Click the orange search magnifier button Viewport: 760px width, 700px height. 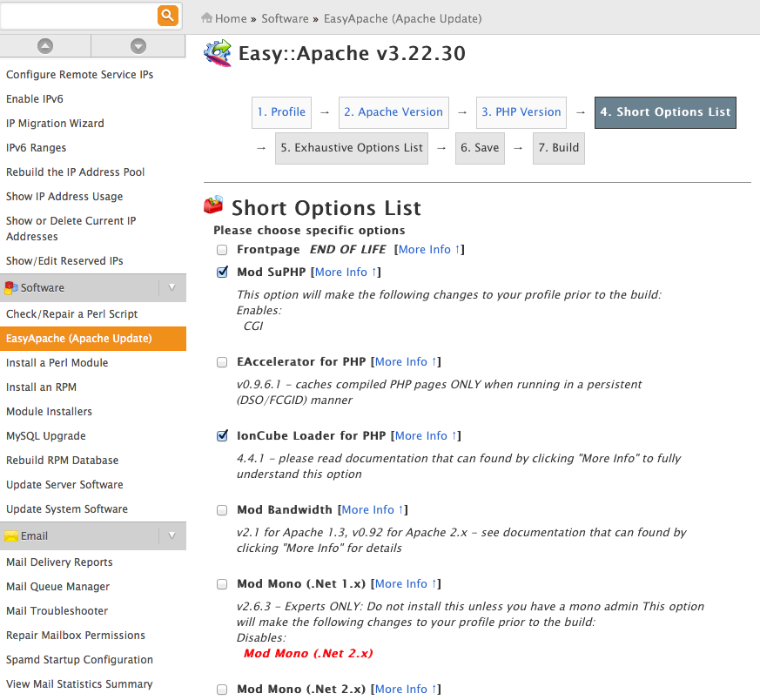pos(168,15)
